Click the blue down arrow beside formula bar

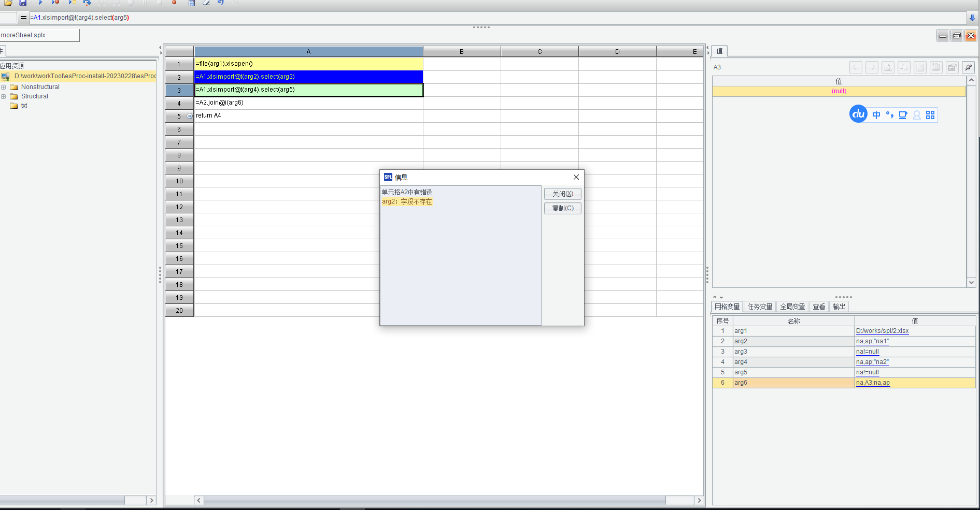pyautogui.click(x=972, y=18)
